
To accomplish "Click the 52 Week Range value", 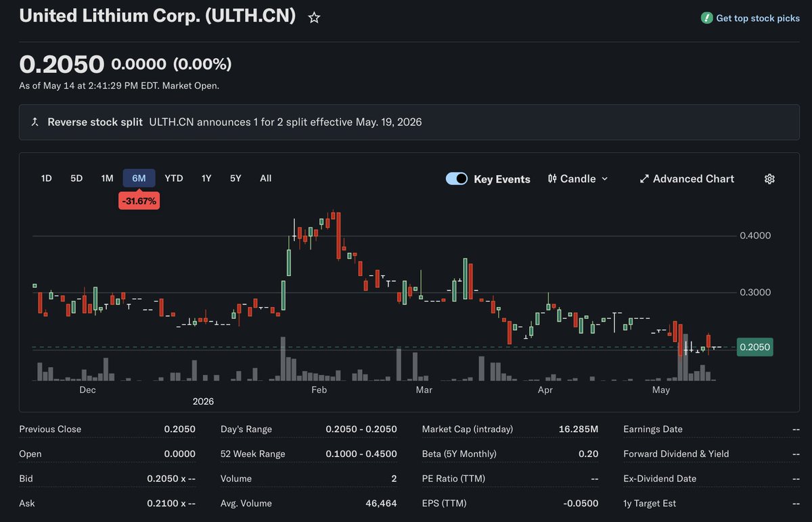I will [x=361, y=454].
